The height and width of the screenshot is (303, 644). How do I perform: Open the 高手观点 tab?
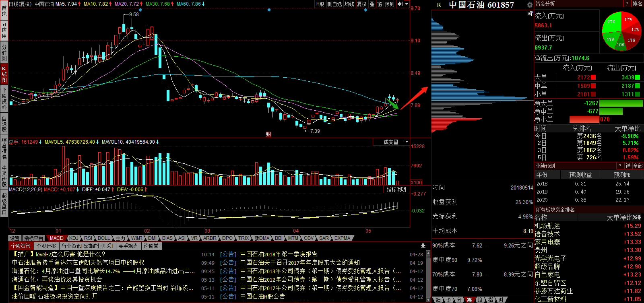pos(128,246)
